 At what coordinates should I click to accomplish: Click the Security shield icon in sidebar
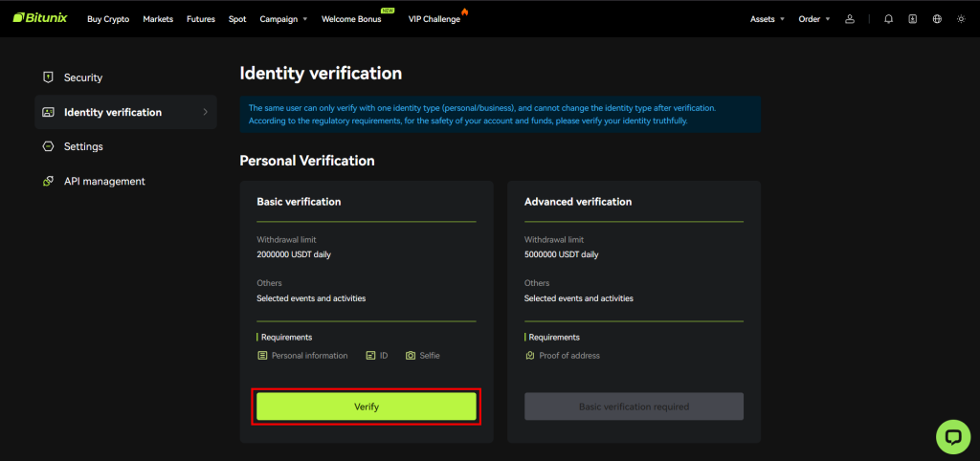point(48,77)
